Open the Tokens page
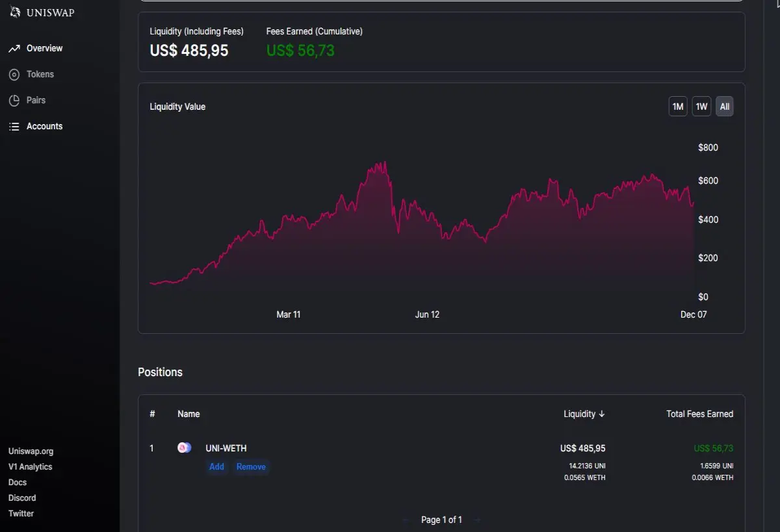Screen dimensions: 780x532 click(40, 75)
